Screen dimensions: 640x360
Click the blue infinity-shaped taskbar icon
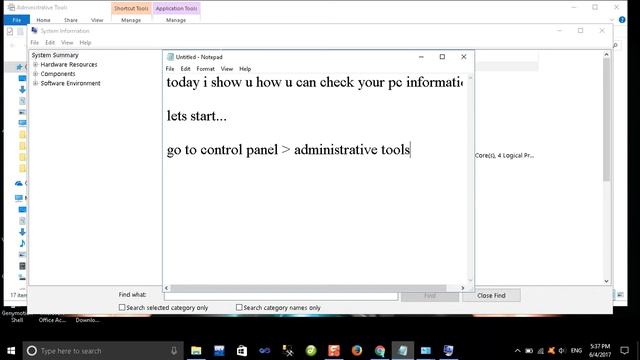264,351
